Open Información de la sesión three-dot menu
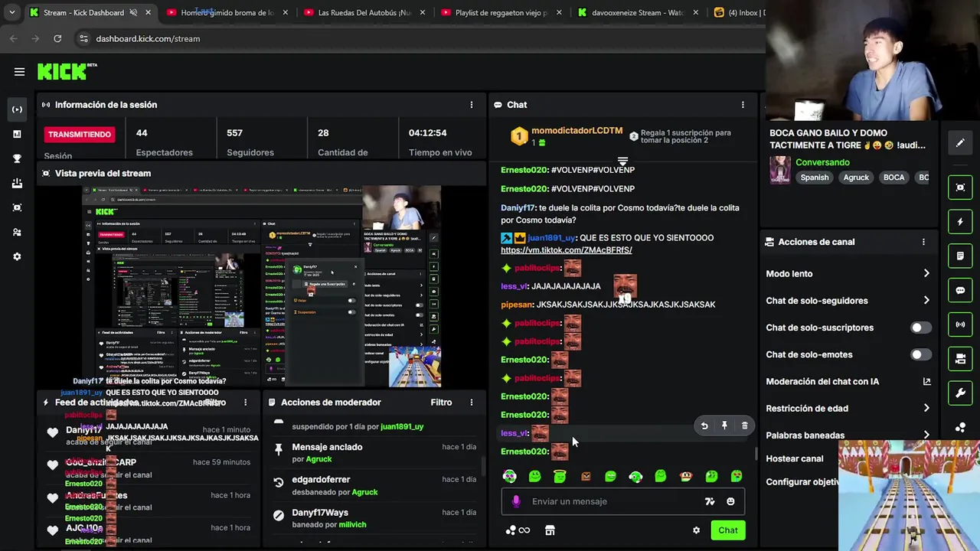Viewport: 980px width, 551px height. [472, 105]
